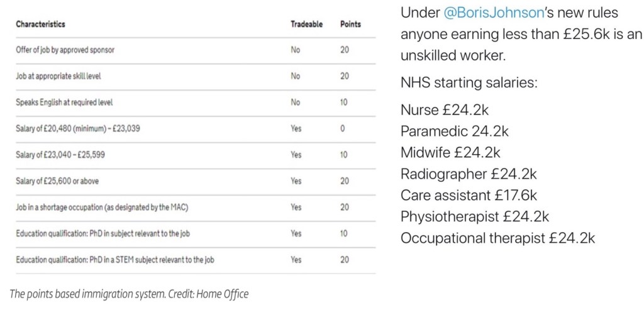Click 'Nurse £24.2k' line
This screenshot has height=310, width=644.
(445, 110)
